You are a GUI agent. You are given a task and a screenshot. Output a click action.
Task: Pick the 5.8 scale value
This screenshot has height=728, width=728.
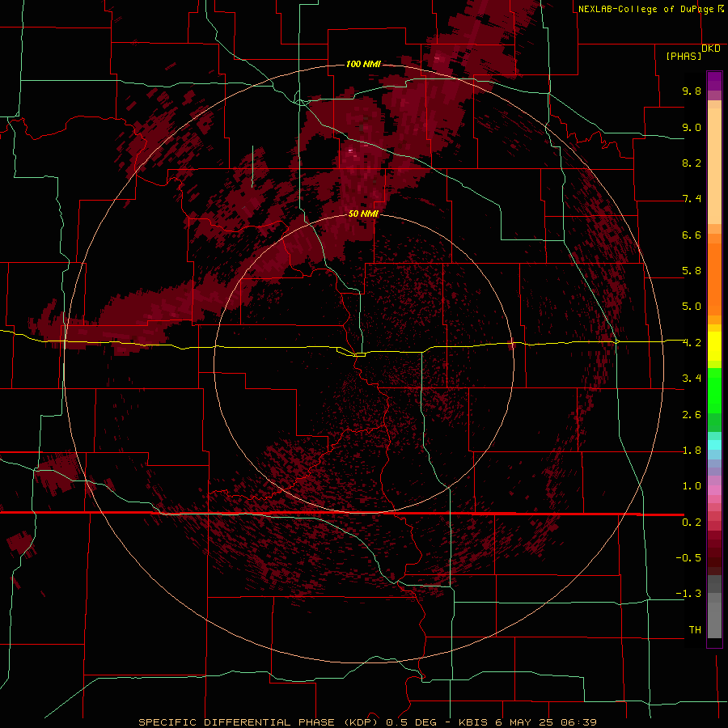pos(692,271)
